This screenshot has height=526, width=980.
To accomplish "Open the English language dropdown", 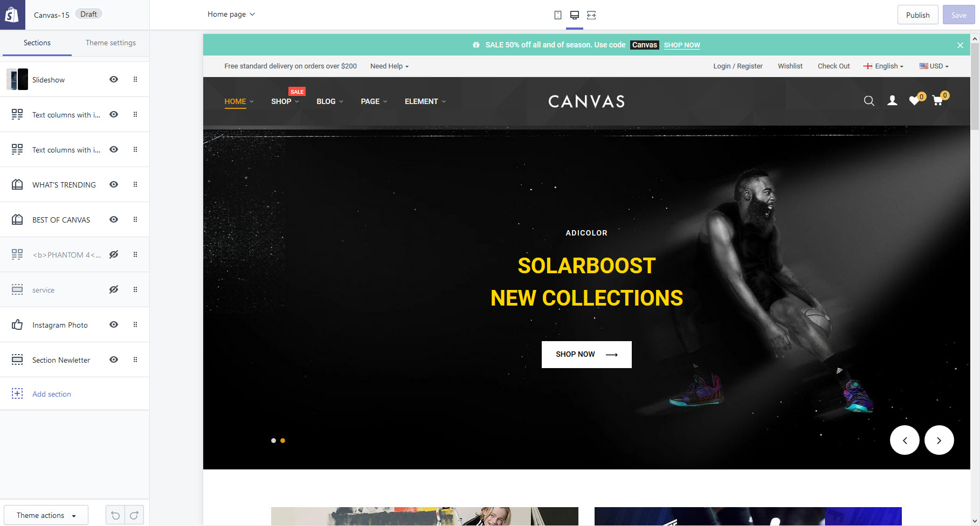I will [x=884, y=66].
